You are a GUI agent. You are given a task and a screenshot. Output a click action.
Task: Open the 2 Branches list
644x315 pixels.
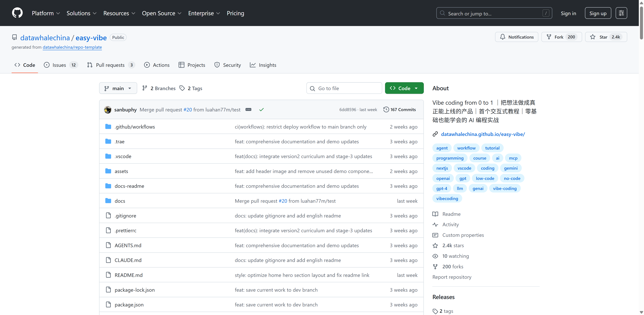click(x=159, y=88)
